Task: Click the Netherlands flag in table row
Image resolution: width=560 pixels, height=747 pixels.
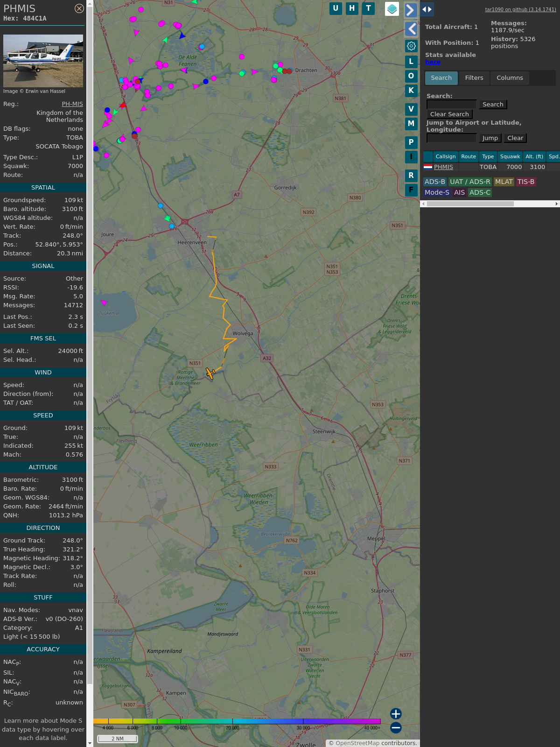Action: point(428,167)
